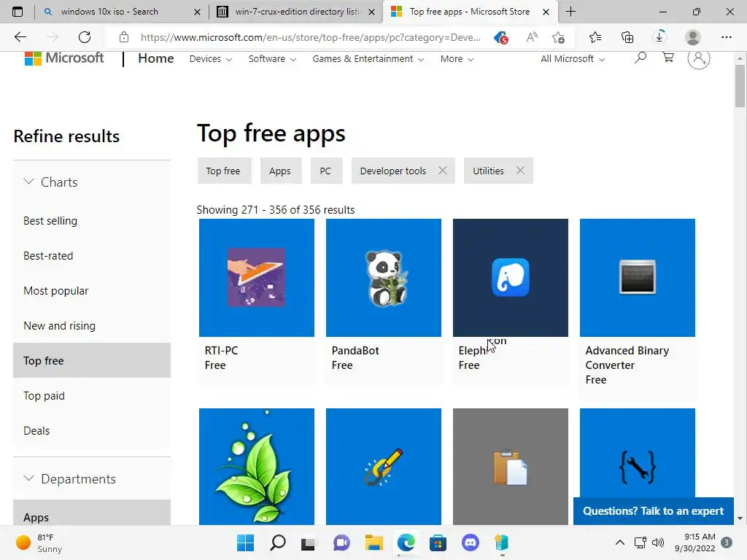The height and width of the screenshot is (560, 747).
Task: Expand the Devices menu
Action: pyautogui.click(x=211, y=59)
